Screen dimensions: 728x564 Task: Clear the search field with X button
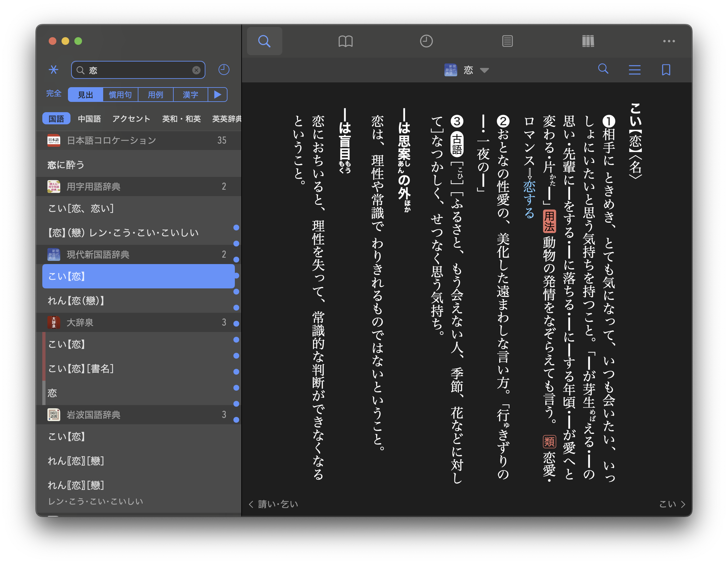pyautogui.click(x=196, y=70)
